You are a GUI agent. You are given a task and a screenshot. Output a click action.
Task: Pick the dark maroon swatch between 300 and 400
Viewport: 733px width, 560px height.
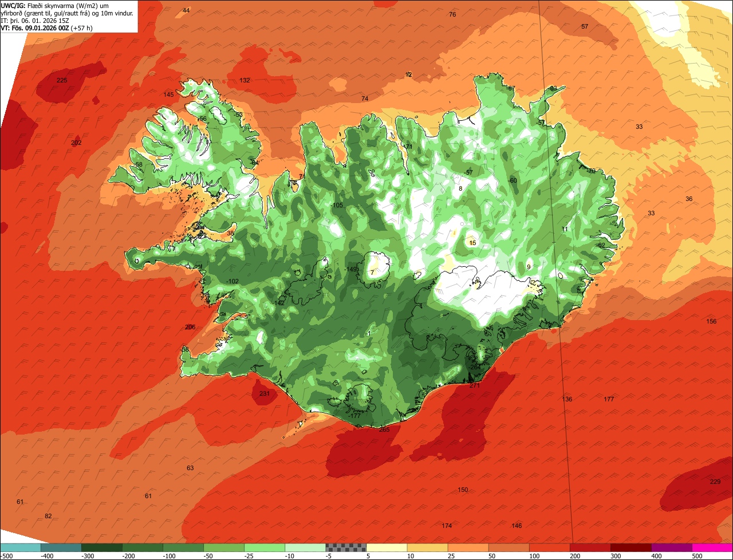click(631, 547)
